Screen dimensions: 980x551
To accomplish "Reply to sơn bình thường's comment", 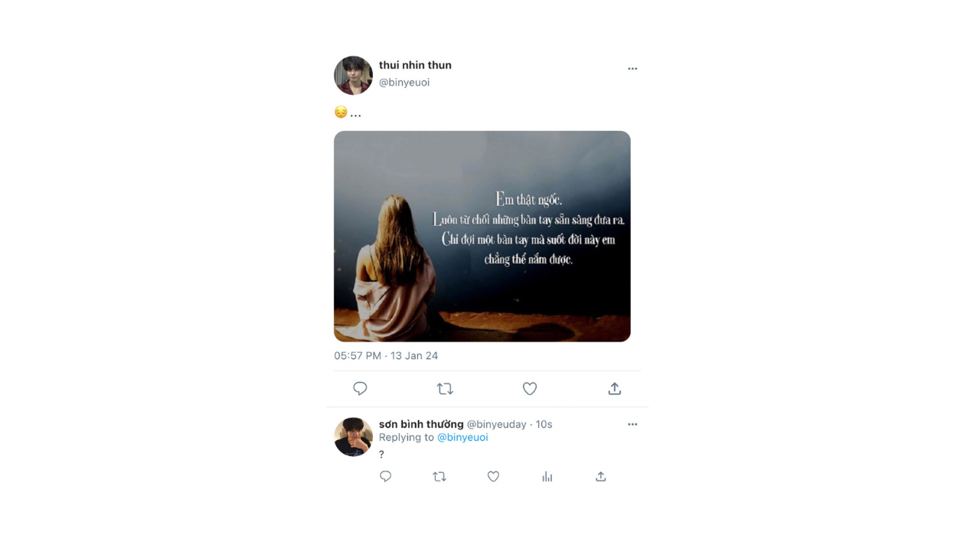I will pyautogui.click(x=385, y=477).
